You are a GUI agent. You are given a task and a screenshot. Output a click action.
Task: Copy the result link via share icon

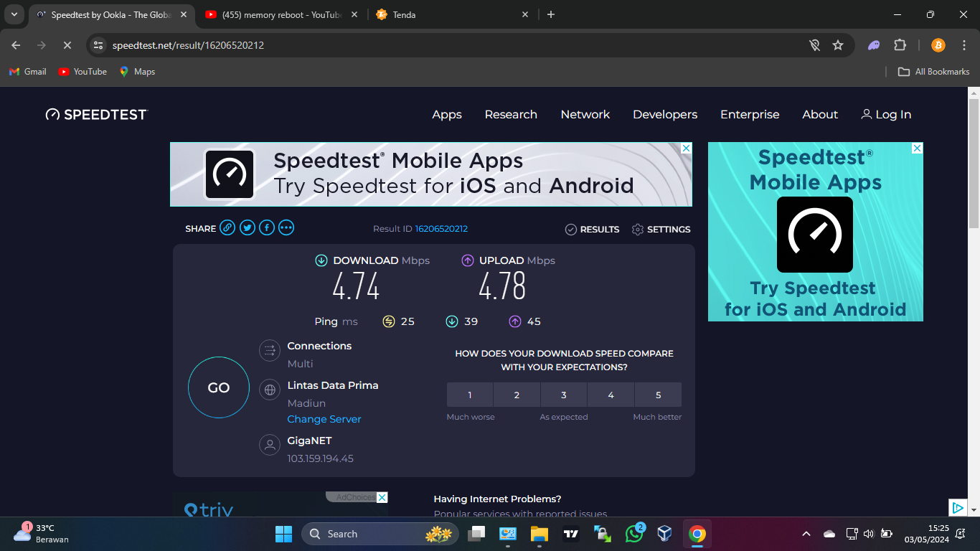(x=227, y=228)
